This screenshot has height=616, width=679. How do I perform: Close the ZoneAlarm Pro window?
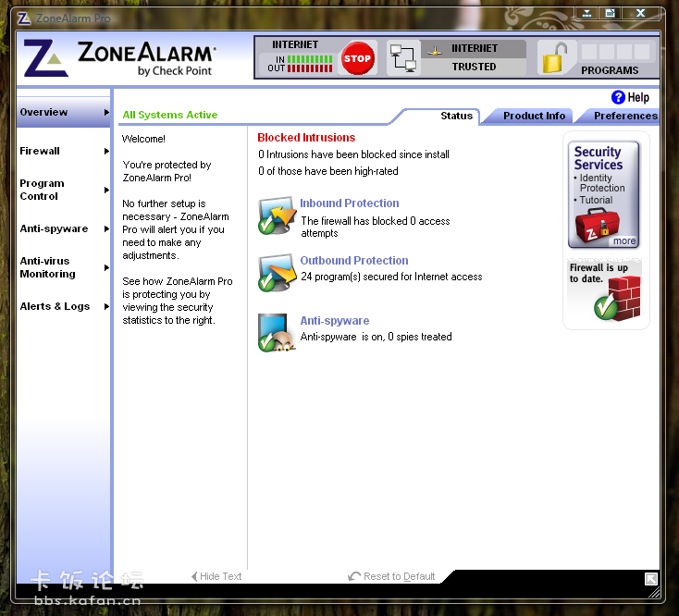pos(640,13)
